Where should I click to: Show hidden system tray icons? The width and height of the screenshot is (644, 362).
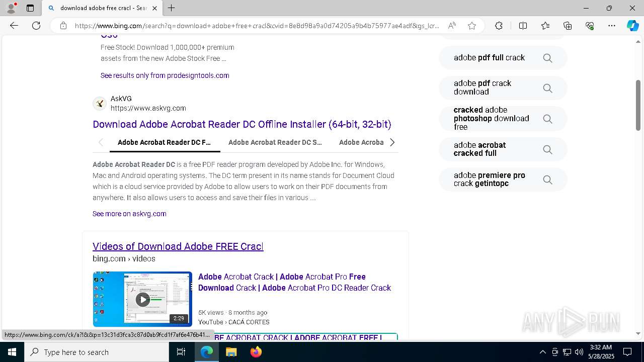pos(542,352)
